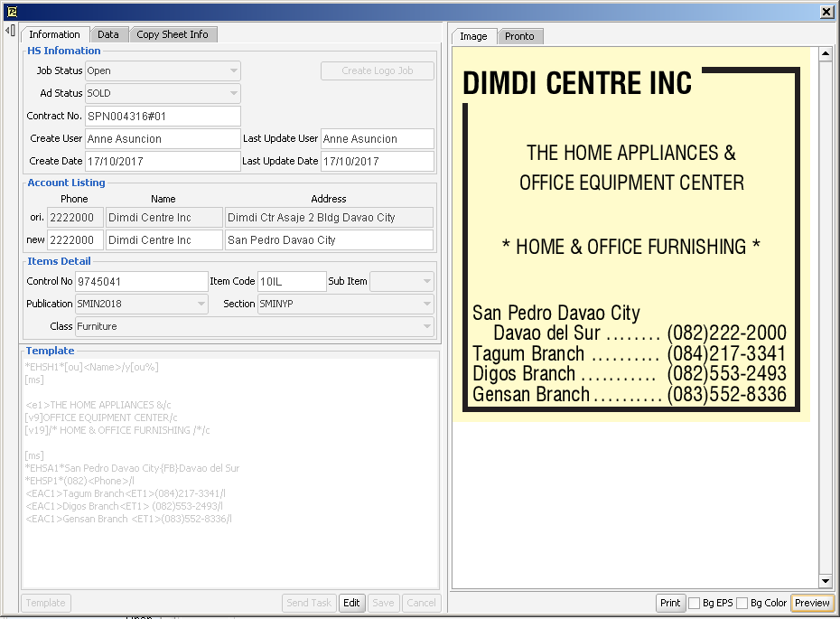This screenshot has width=840, height=619.
Task: Click the application icon in the title bar
Action: [12, 11]
